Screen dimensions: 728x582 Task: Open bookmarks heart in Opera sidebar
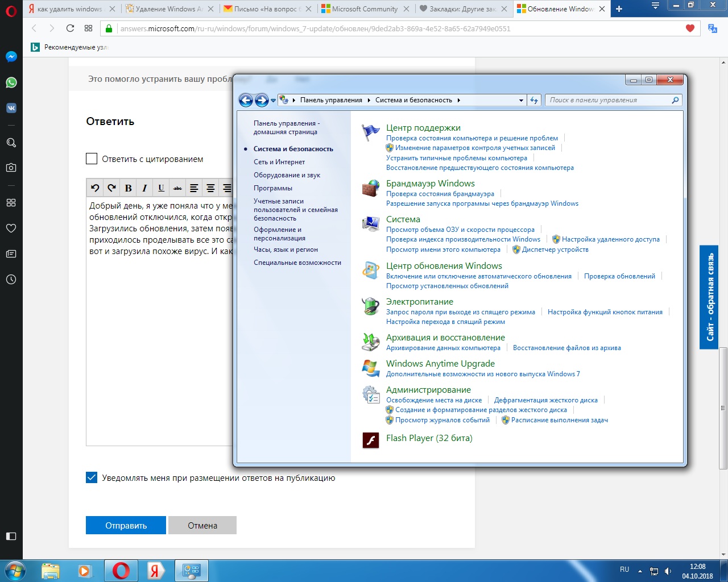tap(11, 228)
